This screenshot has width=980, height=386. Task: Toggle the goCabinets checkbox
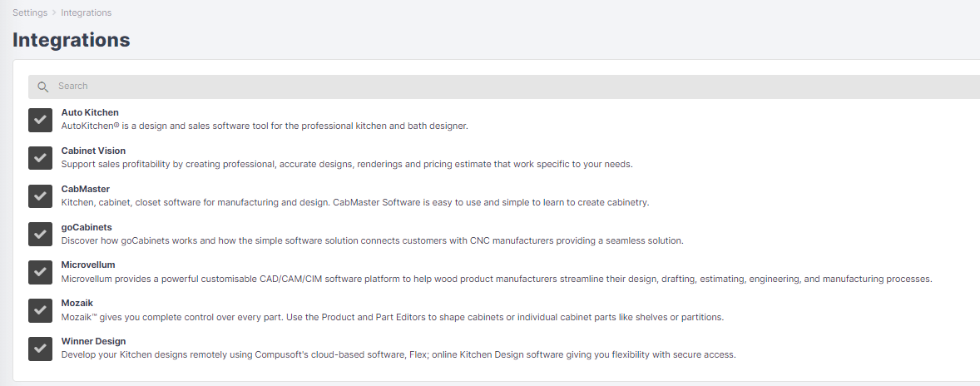(x=40, y=235)
